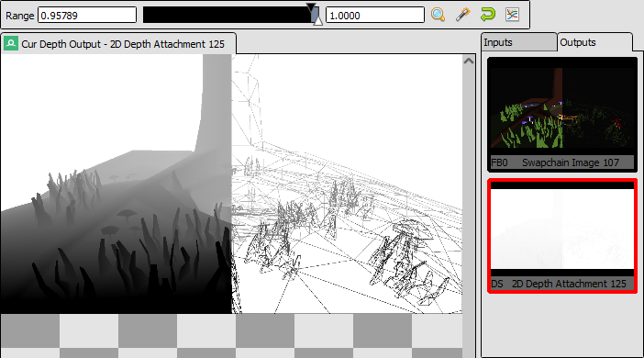Click the checkerboard background below the depth texture
Image resolution: width=644 pixels, height=358 pixels.
(231, 335)
